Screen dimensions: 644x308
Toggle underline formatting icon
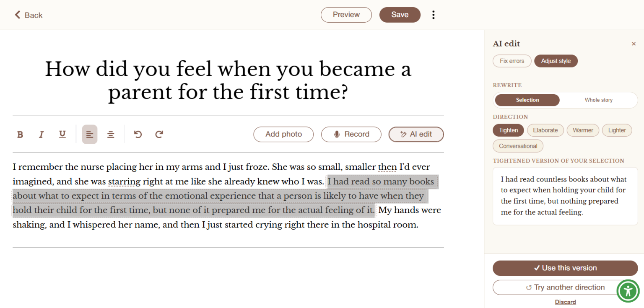(62, 135)
